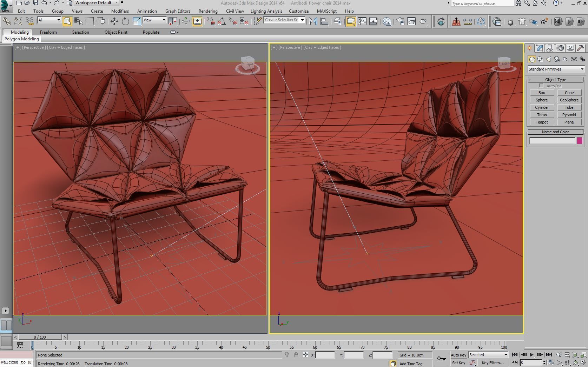This screenshot has height=367, width=588.
Task: Toggle Angle Snap
Action: coord(222,21)
